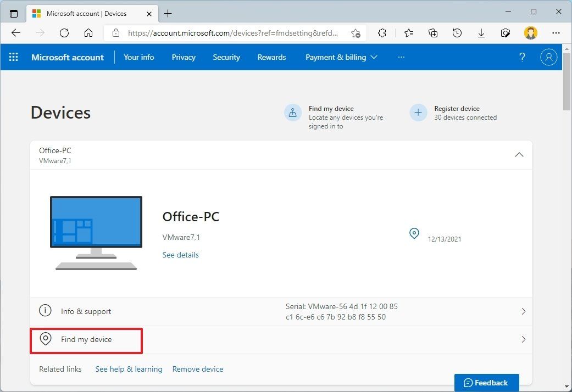Click the location pin next to 12/13/2021
This screenshot has width=572, height=392.
tap(414, 233)
